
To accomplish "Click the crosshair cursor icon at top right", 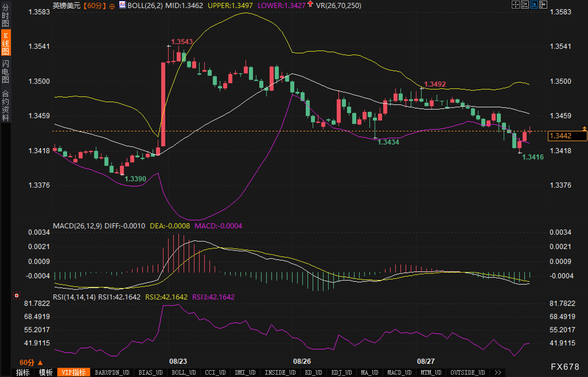I will tap(515, 5).
